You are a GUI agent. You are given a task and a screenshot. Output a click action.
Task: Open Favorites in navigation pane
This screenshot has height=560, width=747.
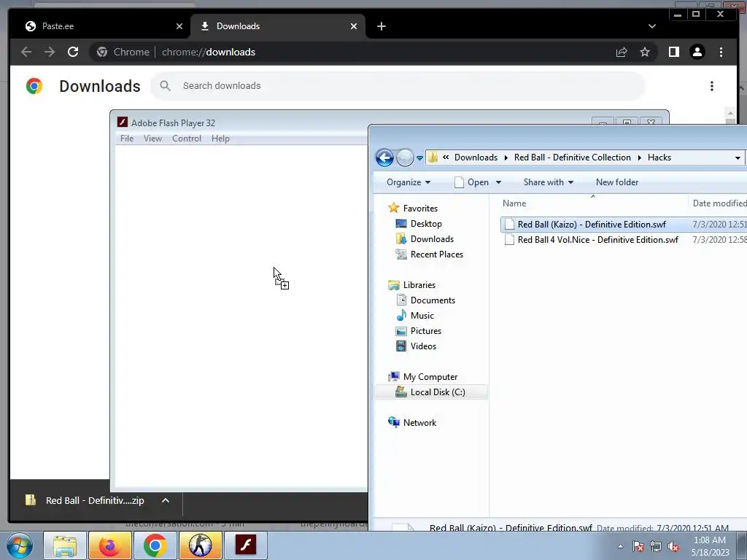point(420,208)
